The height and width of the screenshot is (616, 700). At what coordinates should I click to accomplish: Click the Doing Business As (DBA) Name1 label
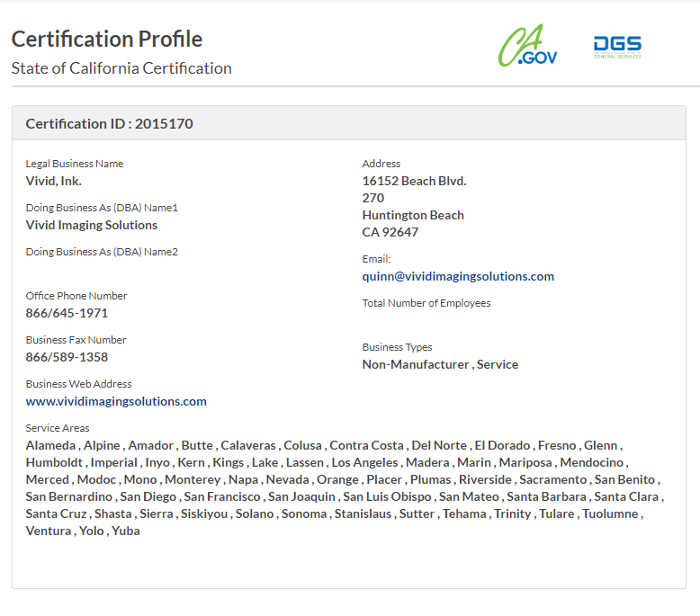tap(102, 208)
